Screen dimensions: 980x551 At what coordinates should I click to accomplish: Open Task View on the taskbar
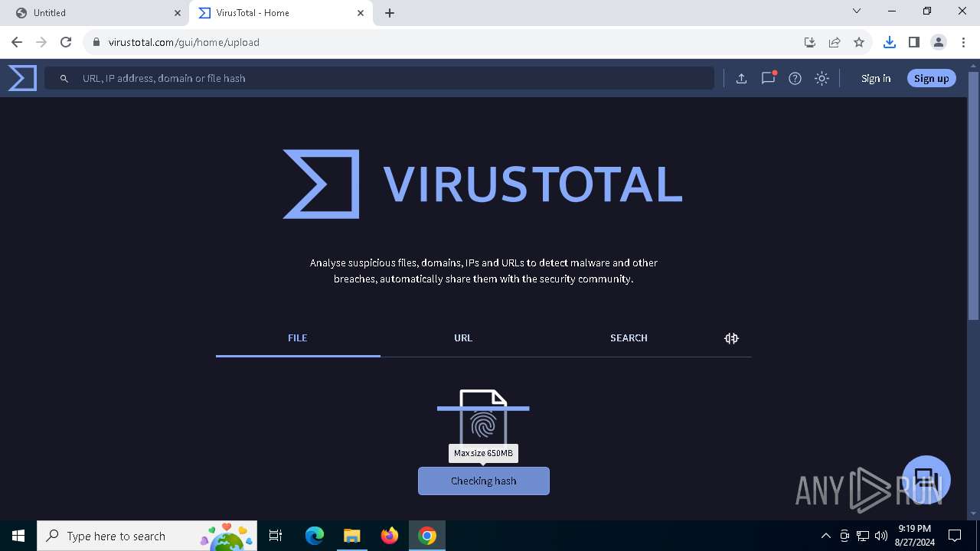pos(276,536)
